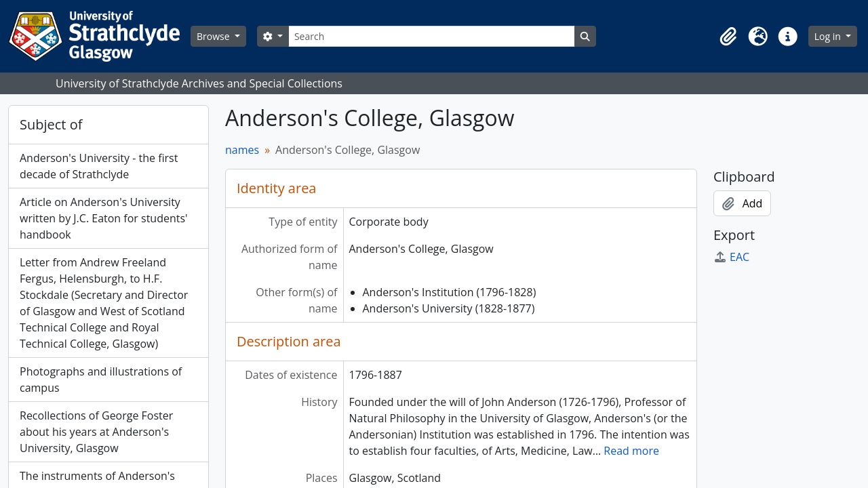Image resolution: width=868 pixels, height=488 pixels.
Task: Click the magnifier search submit button
Action: point(585,37)
